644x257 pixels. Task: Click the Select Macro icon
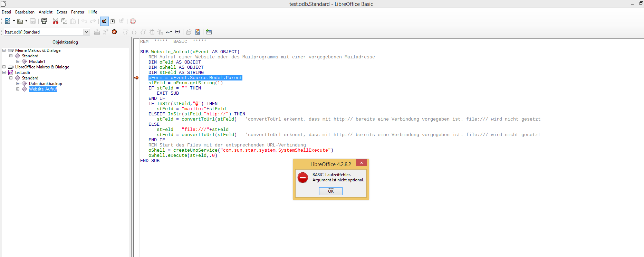(113, 21)
